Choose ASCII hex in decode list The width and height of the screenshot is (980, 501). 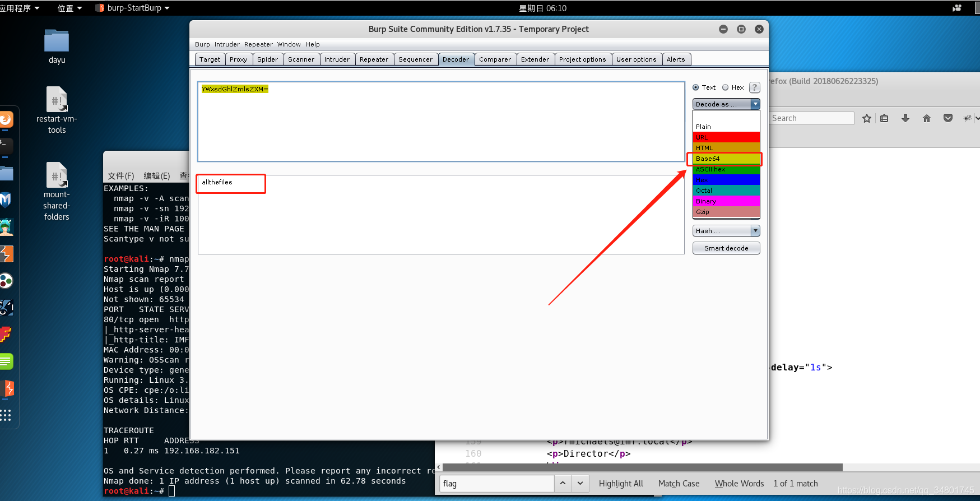[726, 169]
